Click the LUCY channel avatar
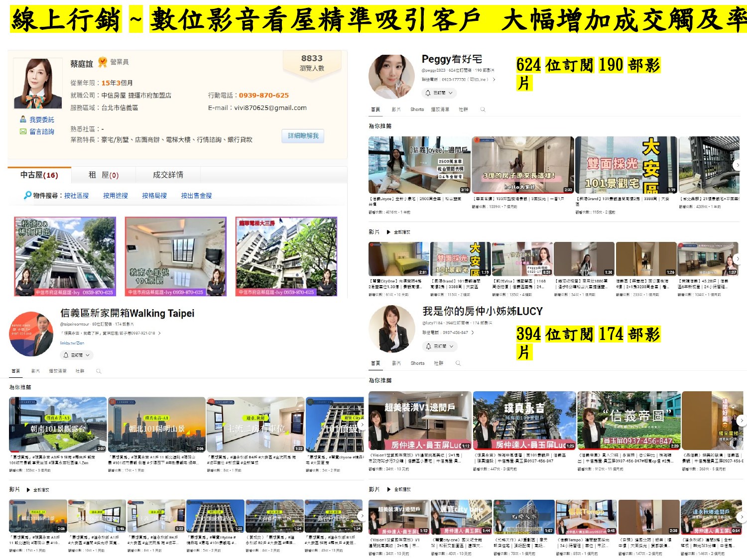 (391, 330)
